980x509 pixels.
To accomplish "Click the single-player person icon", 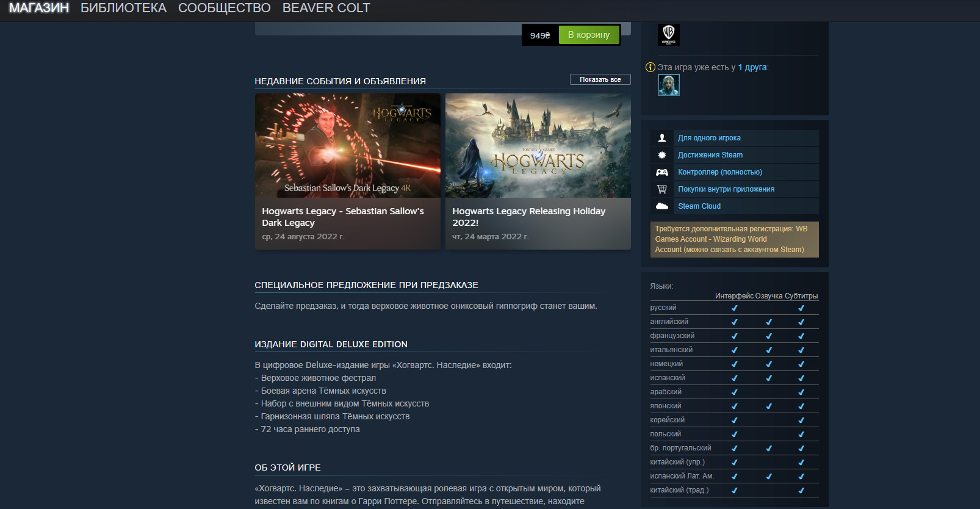I will point(661,138).
